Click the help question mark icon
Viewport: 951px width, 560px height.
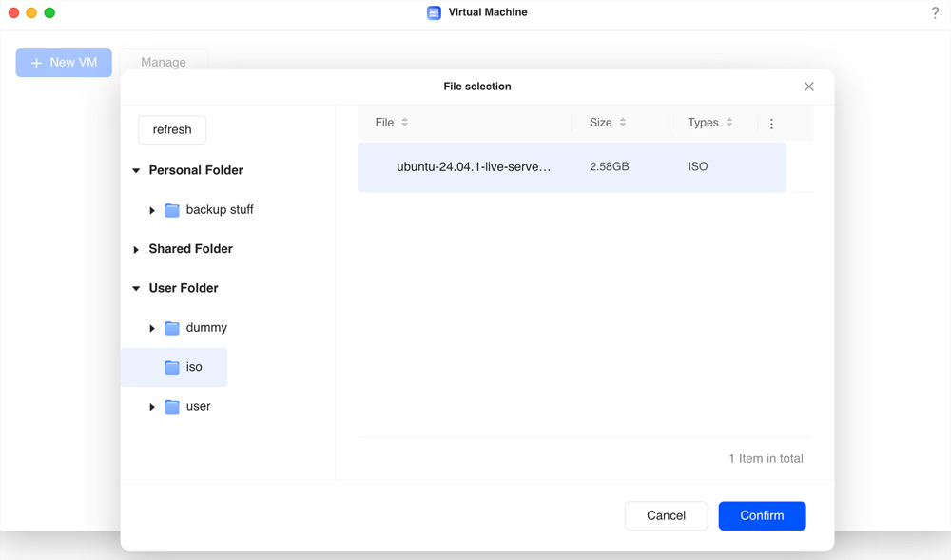pyautogui.click(x=935, y=13)
